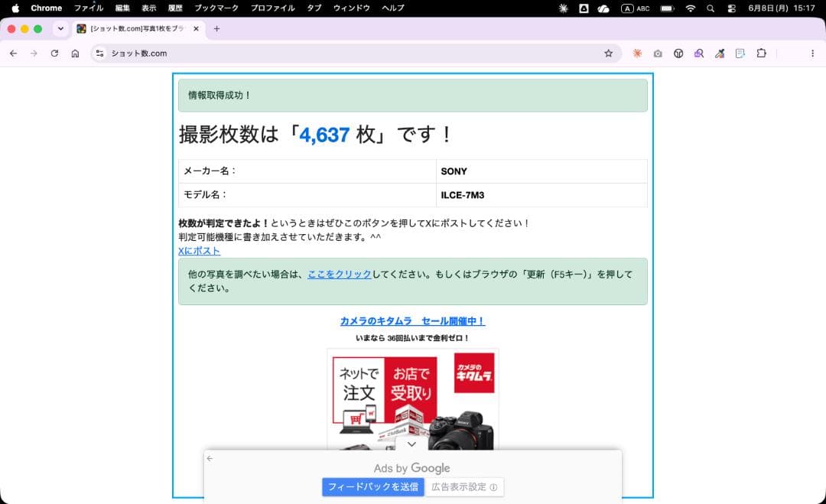Expand the tab search dropdown arrow

click(x=60, y=29)
